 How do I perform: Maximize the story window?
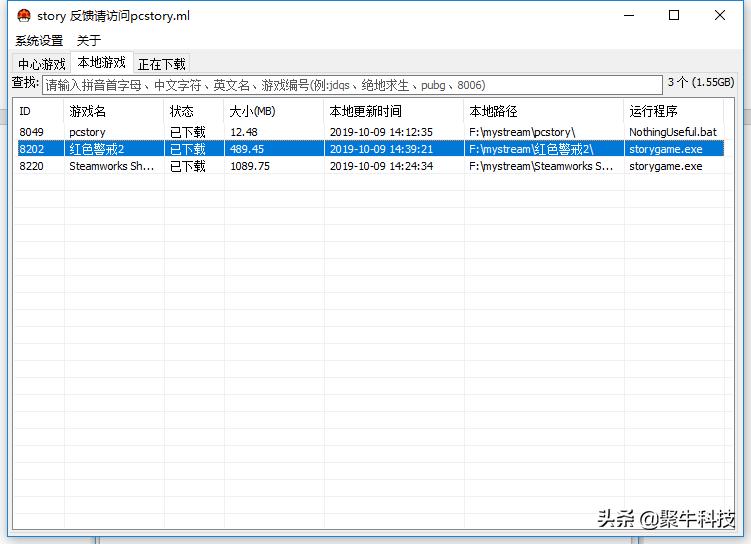[674, 15]
